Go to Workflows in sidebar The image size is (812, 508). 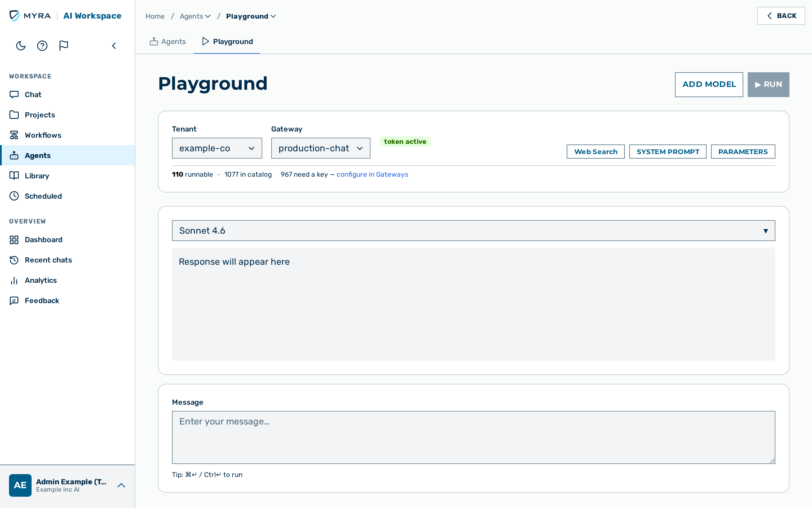click(68, 135)
